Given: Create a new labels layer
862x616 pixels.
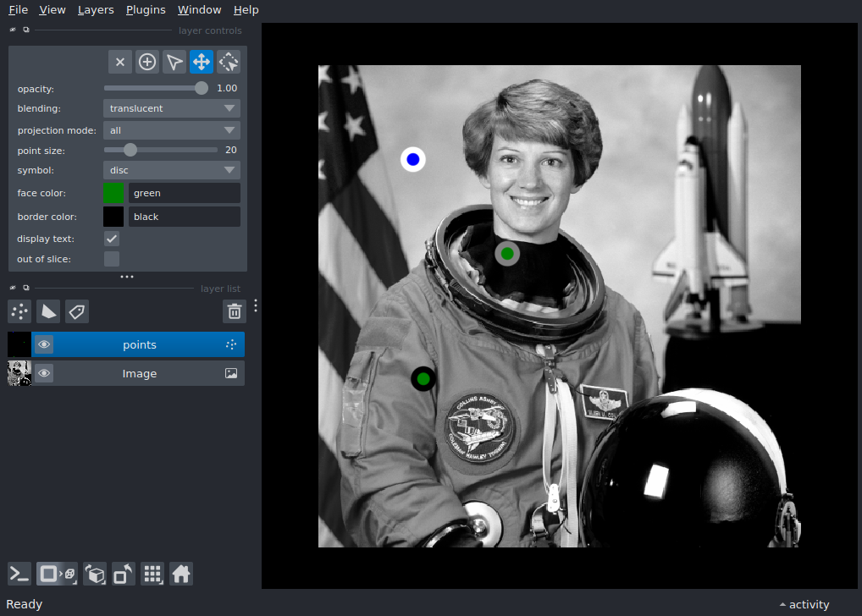Looking at the screenshot, I should (77, 311).
